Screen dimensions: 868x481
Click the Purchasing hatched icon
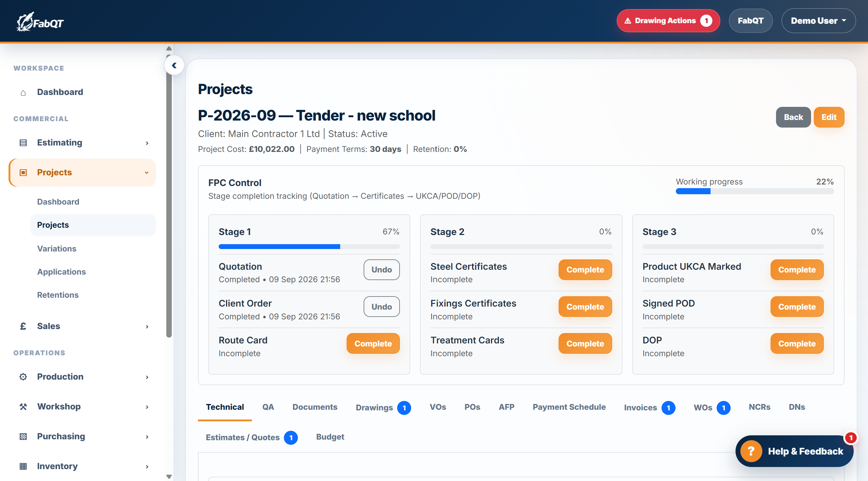pos(23,437)
